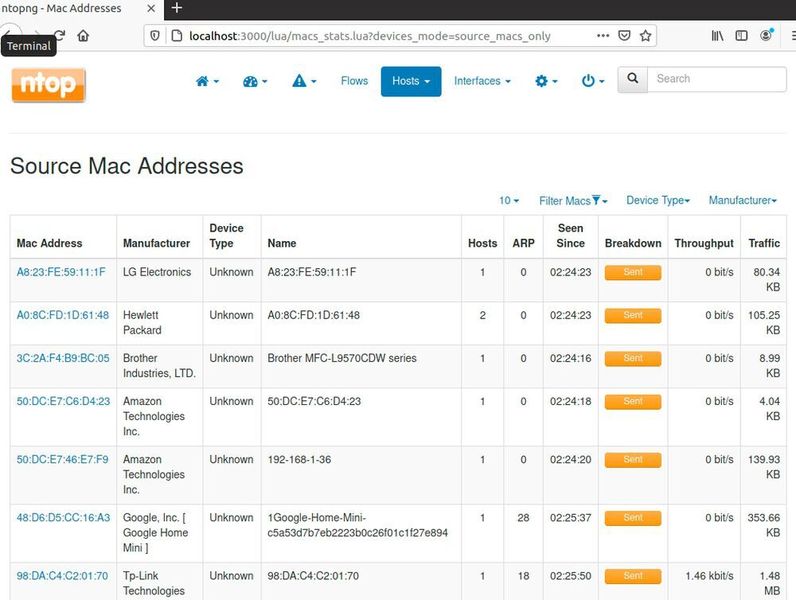
Task: Click the Save to Pocket icon
Action: (x=624, y=36)
